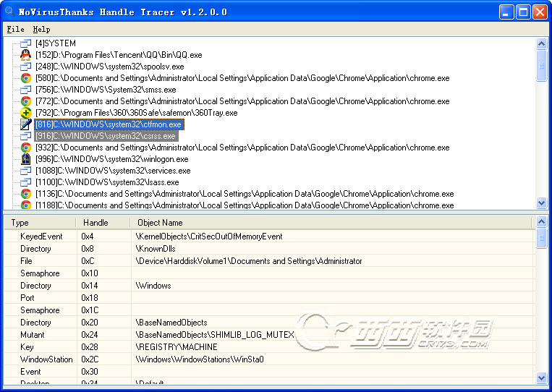Click the magnifier icon in the title bar
The width and height of the screenshot is (552, 392).
tap(10, 12)
